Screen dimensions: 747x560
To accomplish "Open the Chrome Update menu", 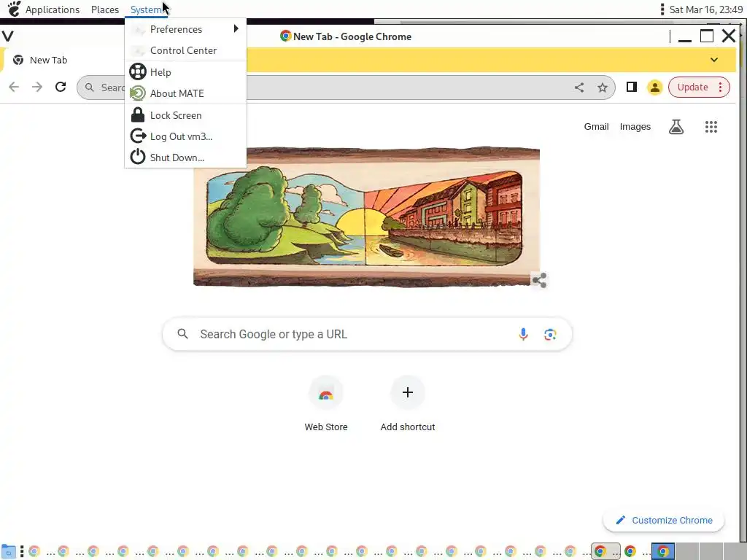I will pos(699,87).
